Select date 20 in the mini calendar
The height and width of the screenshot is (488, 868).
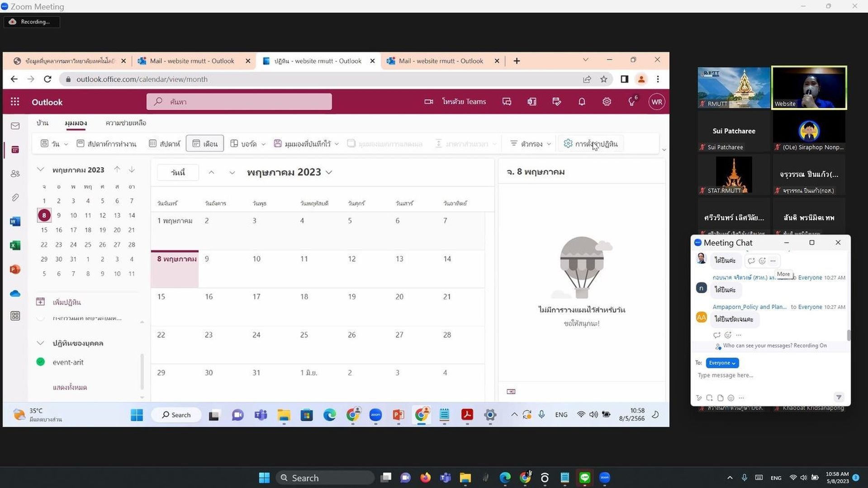click(x=117, y=230)
